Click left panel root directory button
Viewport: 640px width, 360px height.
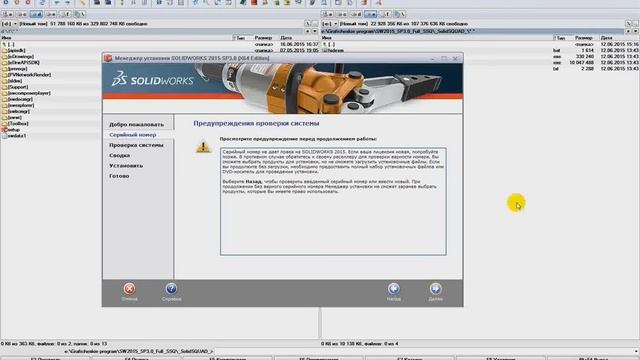tap(308, 24)
